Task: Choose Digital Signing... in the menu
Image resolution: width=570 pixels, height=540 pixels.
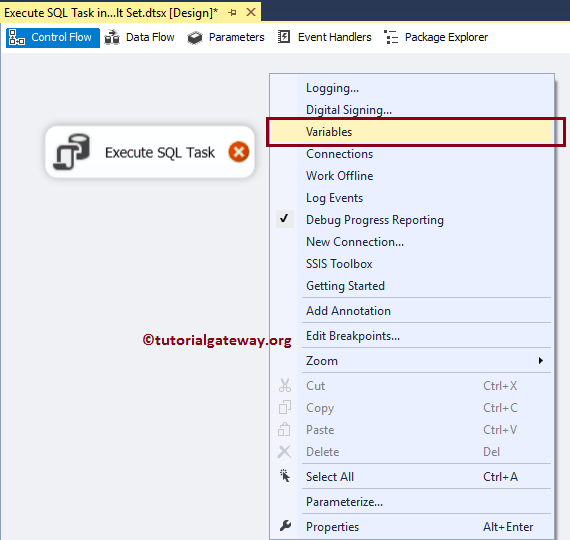Action: 412,110
